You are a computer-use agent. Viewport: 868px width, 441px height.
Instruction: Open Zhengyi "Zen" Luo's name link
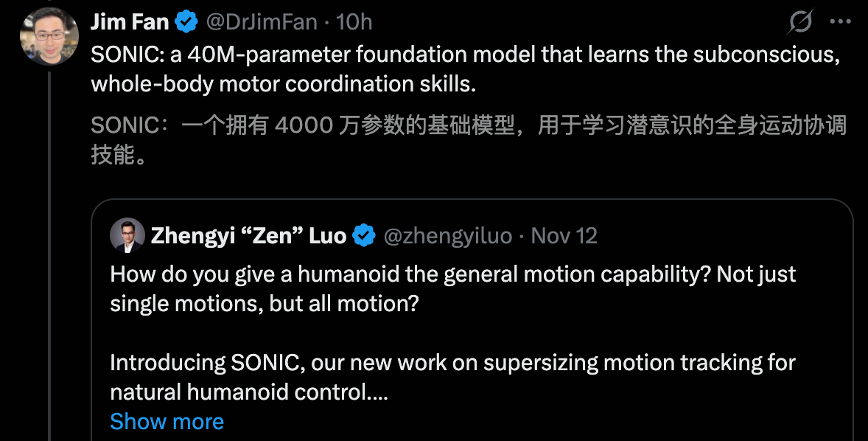(248, 235)
